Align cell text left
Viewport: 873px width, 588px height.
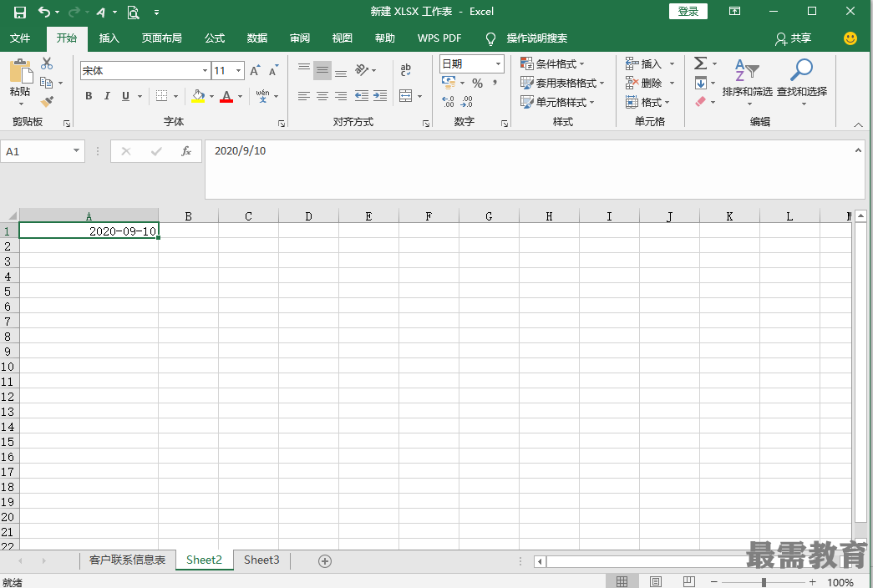coord(303,96)
